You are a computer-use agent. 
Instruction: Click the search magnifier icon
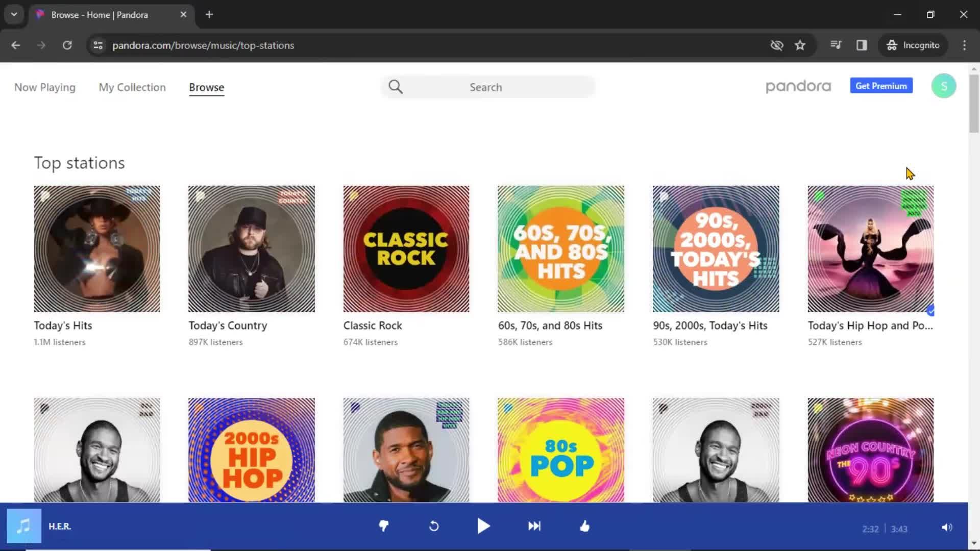pyautogui.click(x=396, y=87)
